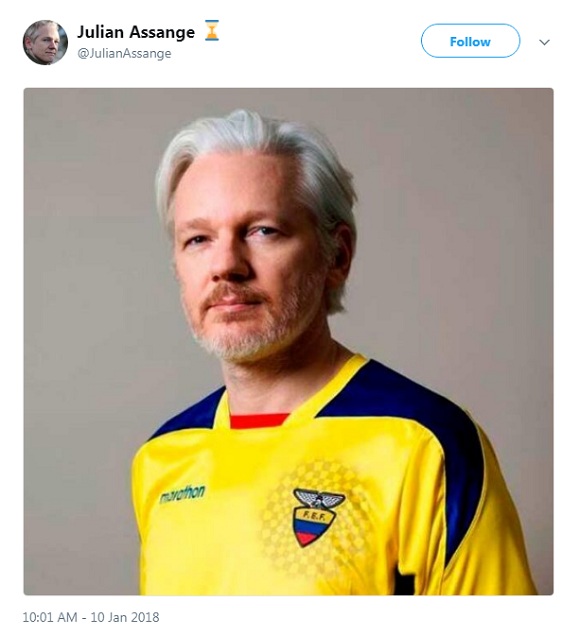Screen dimensions: 580x636
Task: Follow the @JulianAssange account
Action: pyautogui.click(x=470, y=41)
